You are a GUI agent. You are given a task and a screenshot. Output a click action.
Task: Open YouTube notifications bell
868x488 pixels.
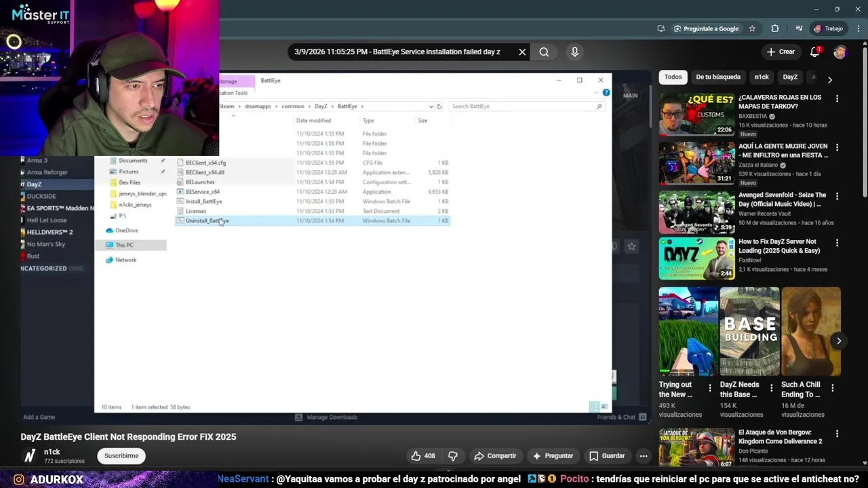(815, 52)
